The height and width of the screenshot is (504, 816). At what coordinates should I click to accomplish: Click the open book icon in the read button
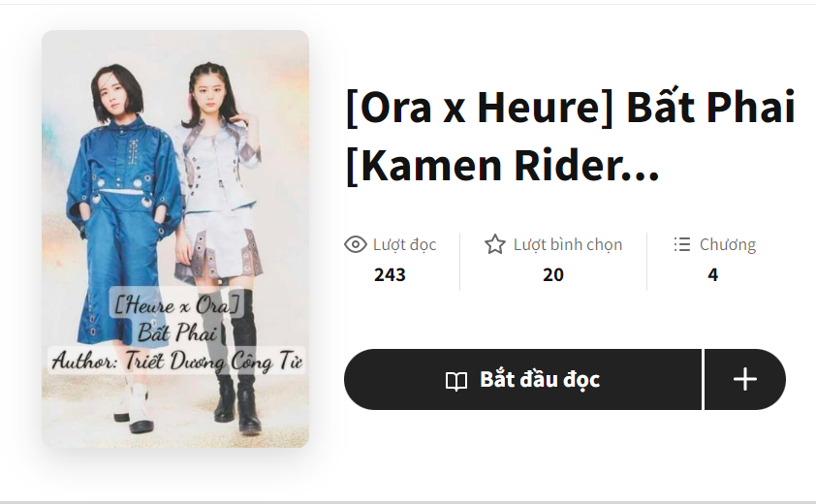456,381
